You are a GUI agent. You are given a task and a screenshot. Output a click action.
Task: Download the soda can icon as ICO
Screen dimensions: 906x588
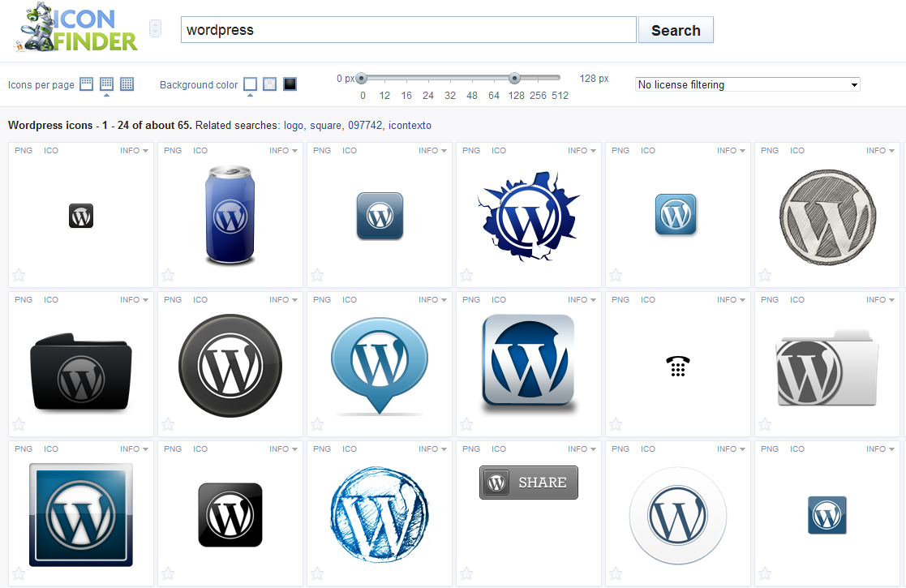200,150
